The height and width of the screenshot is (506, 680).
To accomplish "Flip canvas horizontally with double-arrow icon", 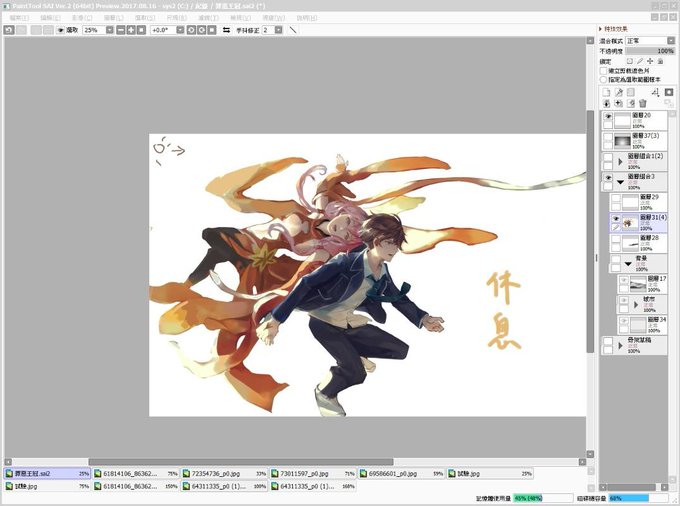I will [226, 30].
